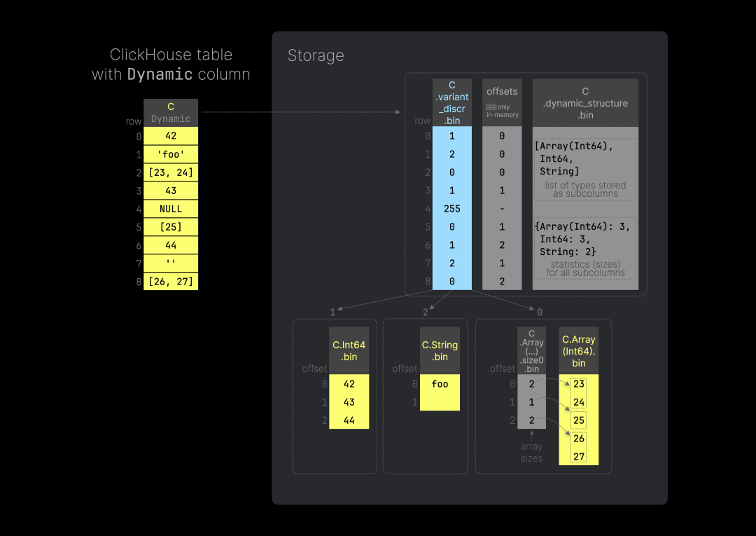Click the 'C .variant_discr .bin' header

click(x=452, y=103)
